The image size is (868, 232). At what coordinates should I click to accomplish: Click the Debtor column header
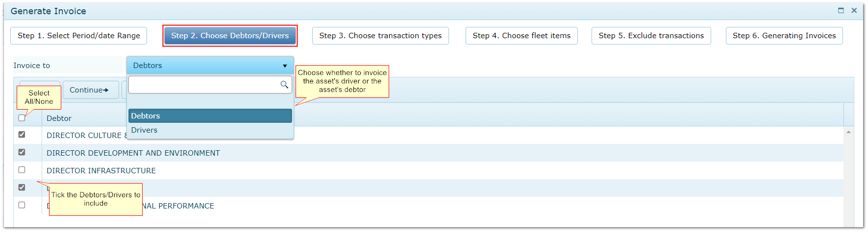(x=59, y=118)
